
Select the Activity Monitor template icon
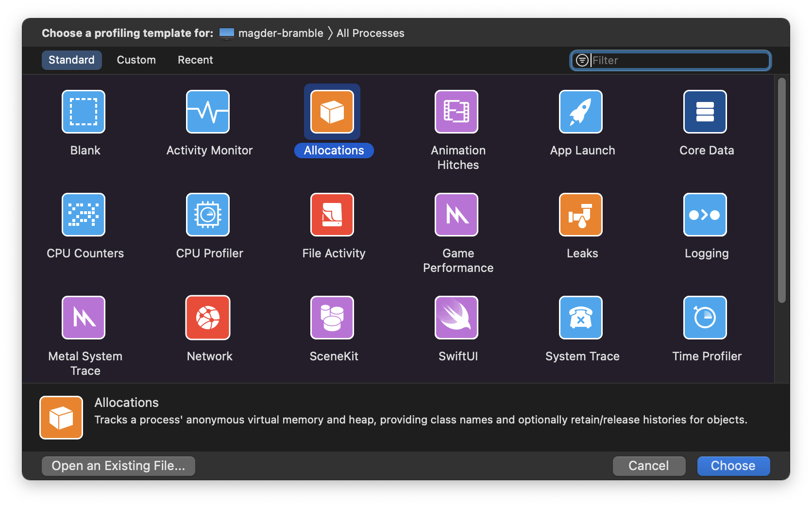tap(208, 112)
